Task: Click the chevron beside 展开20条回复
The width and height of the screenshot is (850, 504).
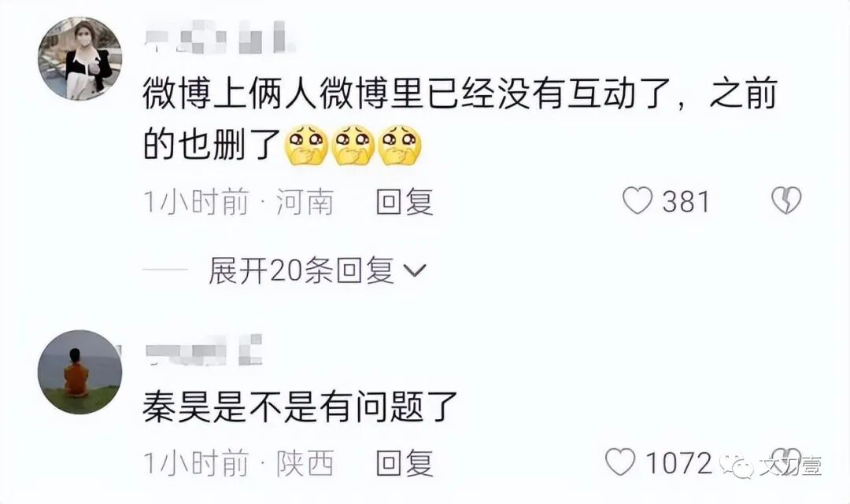Action: coord(416,270)
